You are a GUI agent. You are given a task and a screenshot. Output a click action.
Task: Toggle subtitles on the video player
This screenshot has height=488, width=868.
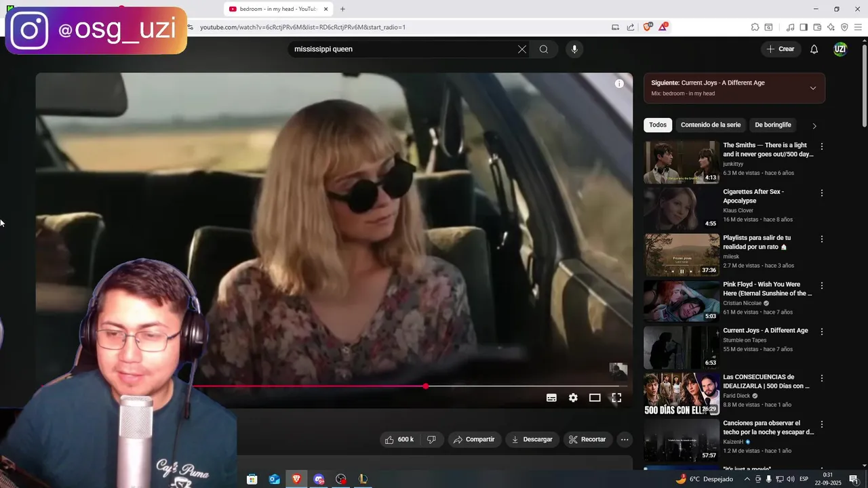[551, 398]
